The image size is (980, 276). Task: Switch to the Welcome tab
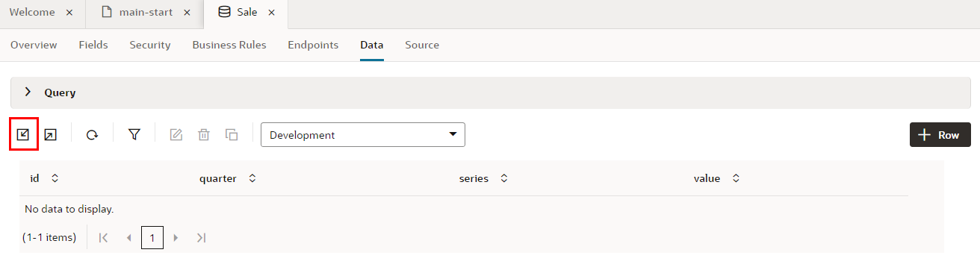31,13
